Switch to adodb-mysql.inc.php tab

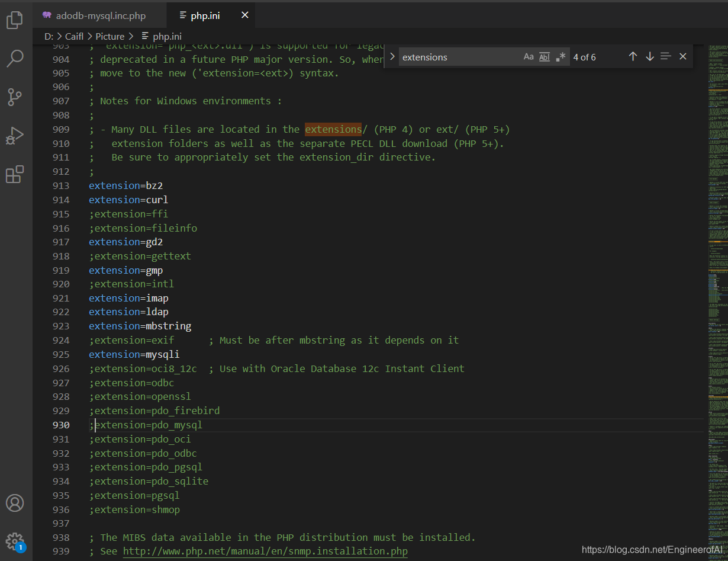tap(94, 15)
